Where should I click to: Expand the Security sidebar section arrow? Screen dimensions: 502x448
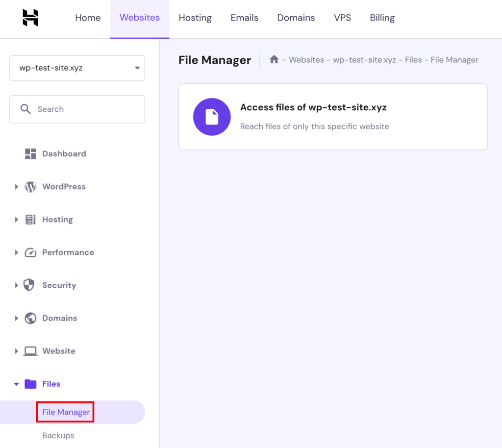pyautogui.click(x=16, y=285)
